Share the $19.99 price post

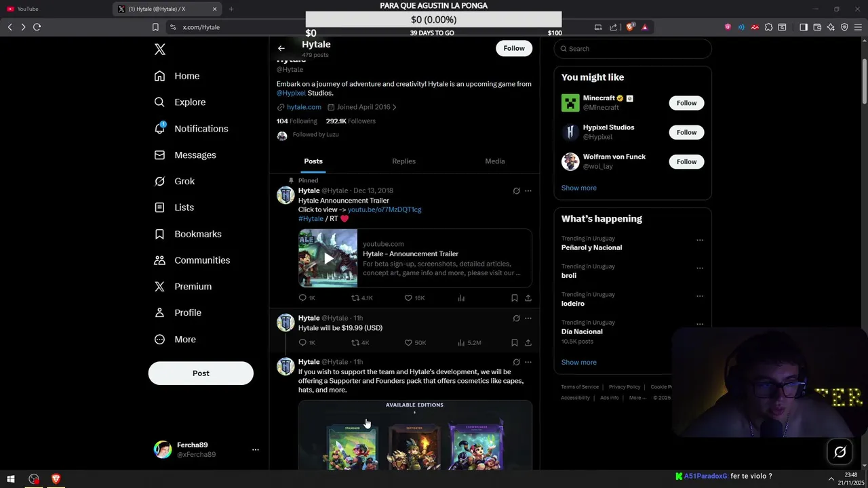click(528, 343)
